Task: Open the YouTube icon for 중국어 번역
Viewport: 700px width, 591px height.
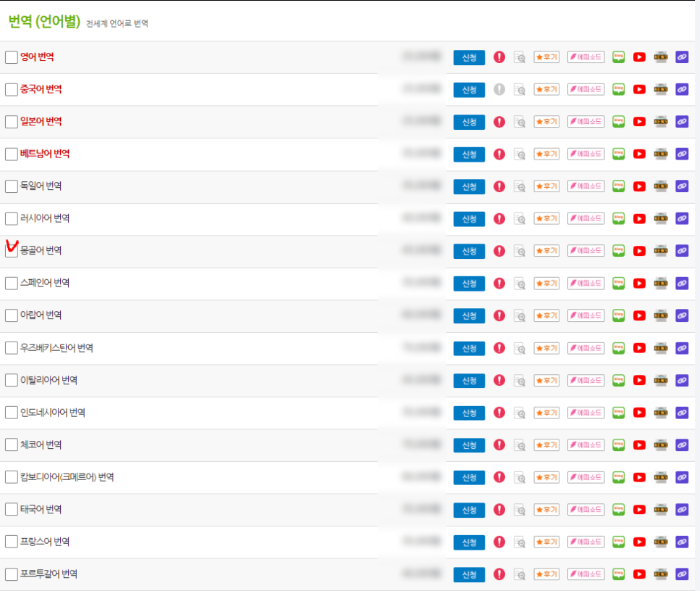Action: (x=639, y=89)
